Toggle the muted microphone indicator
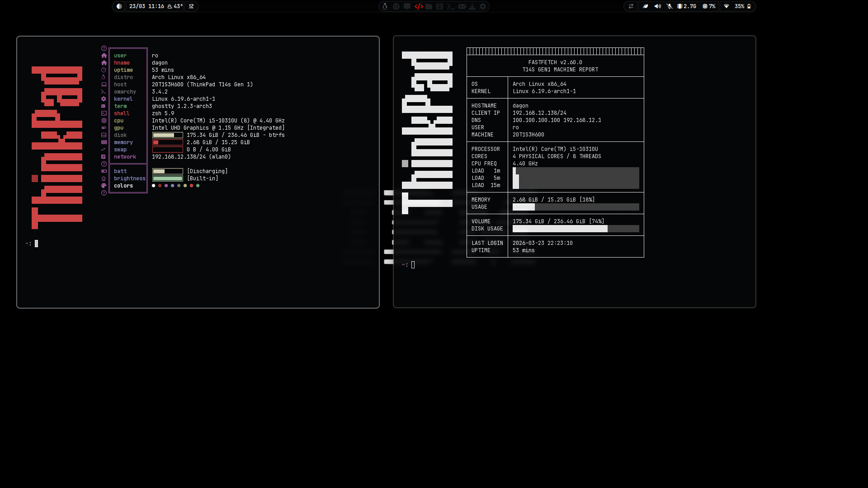Screen dimensions: 868x488 (670, 6)
